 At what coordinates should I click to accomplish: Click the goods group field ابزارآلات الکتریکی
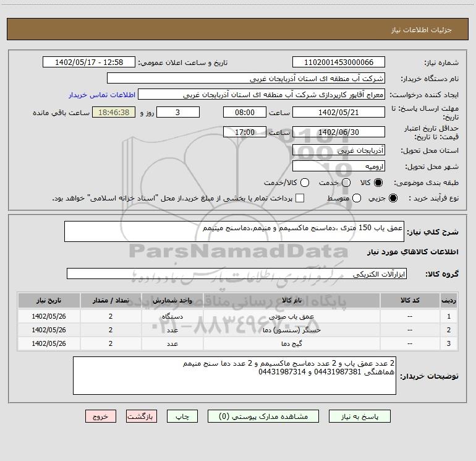point(237,274)
